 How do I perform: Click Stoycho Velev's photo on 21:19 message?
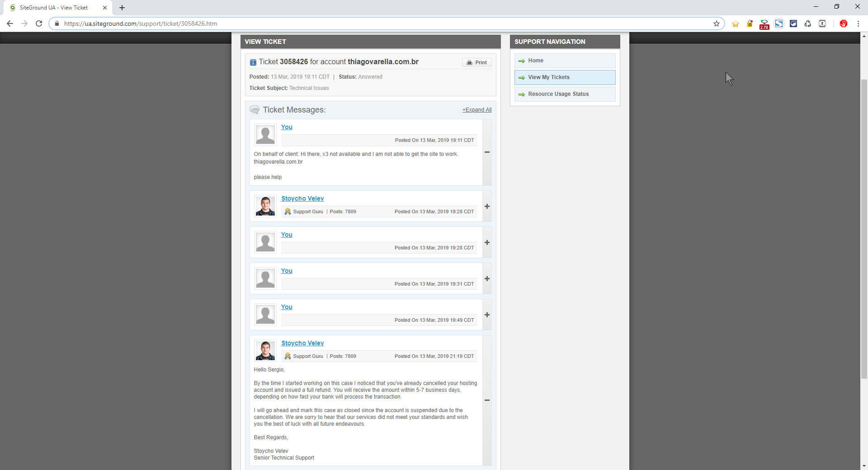[x=265, y=351]
